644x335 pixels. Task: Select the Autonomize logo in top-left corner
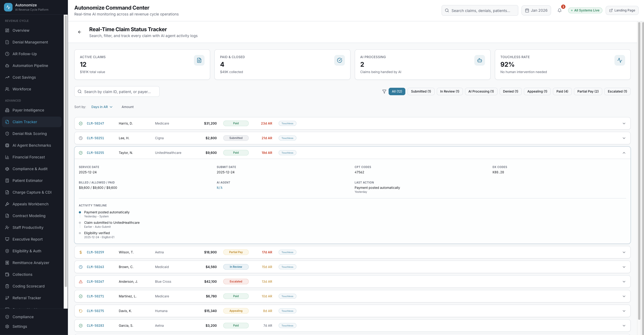[x=8, y=7]
